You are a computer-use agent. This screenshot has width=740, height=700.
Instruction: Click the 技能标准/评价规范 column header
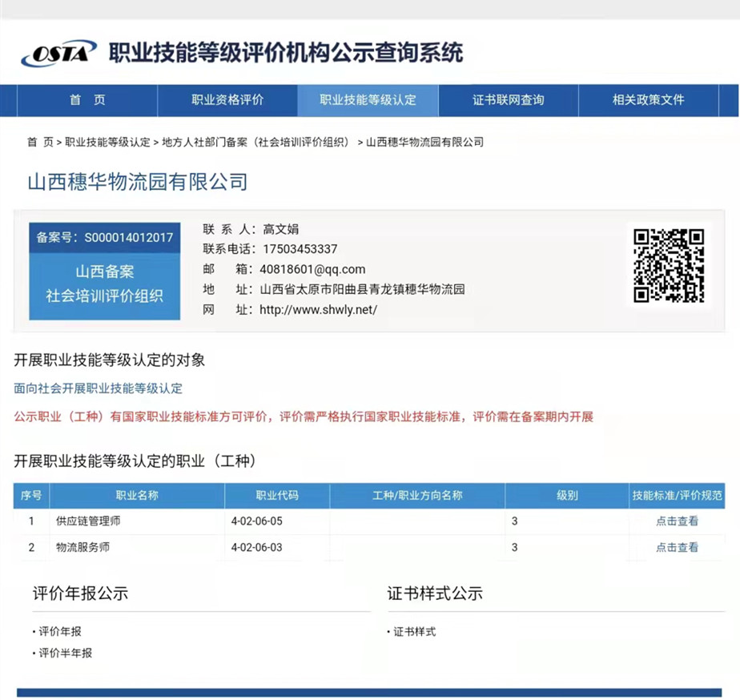(x=678, y=496)
